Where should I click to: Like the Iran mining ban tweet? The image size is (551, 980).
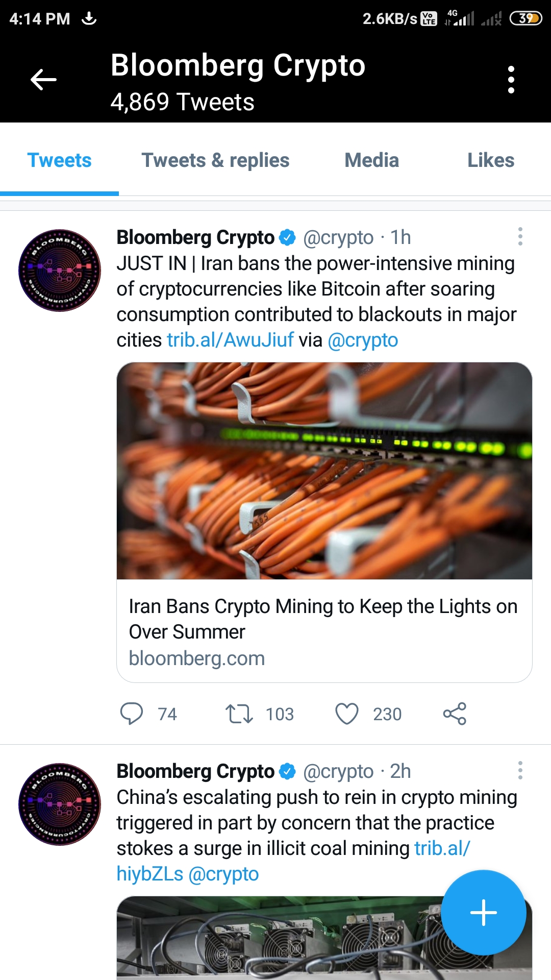(x=347, y=714)
